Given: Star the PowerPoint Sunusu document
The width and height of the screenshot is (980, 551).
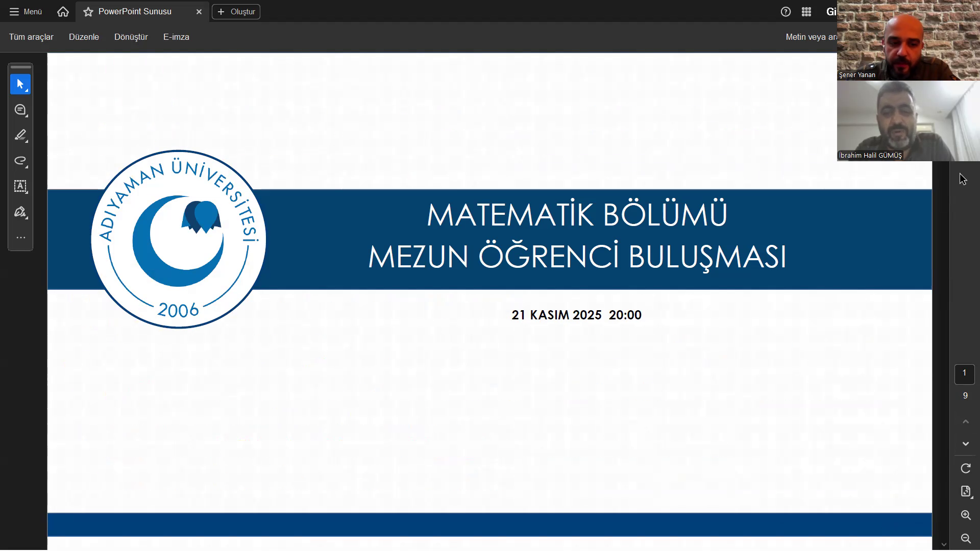Looking at the screenshot, I should click(88, 12).
